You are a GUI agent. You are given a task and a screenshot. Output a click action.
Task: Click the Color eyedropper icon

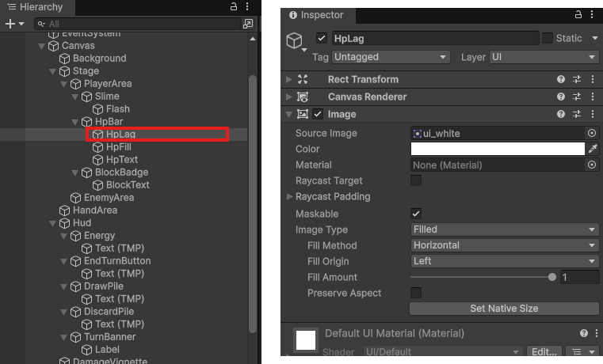click(x=593, y=149)
